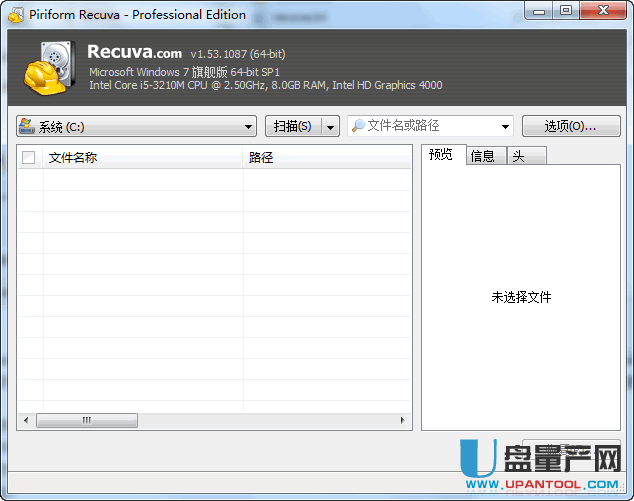Click the drive icon beside 系统 (C:)
Viewport: 634px width, 501px height.
click(x=27, y=127)
